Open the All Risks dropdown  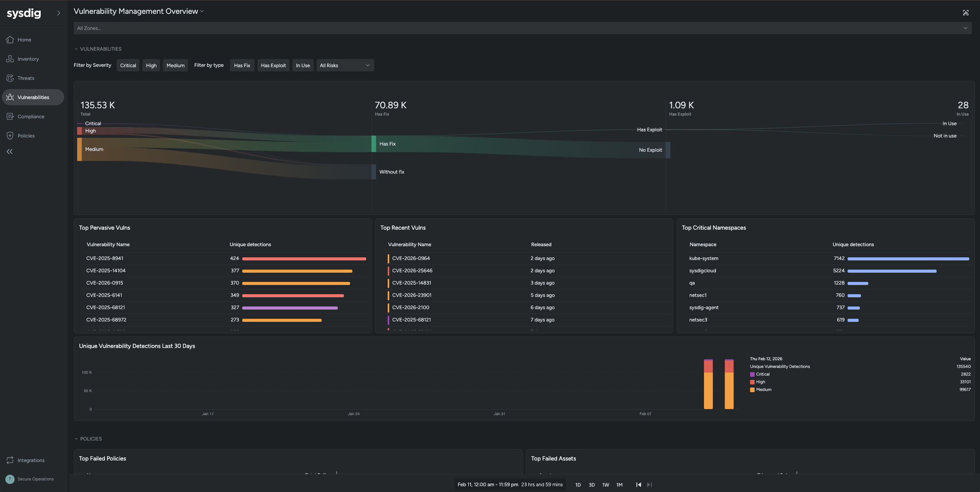click(345, 65)
